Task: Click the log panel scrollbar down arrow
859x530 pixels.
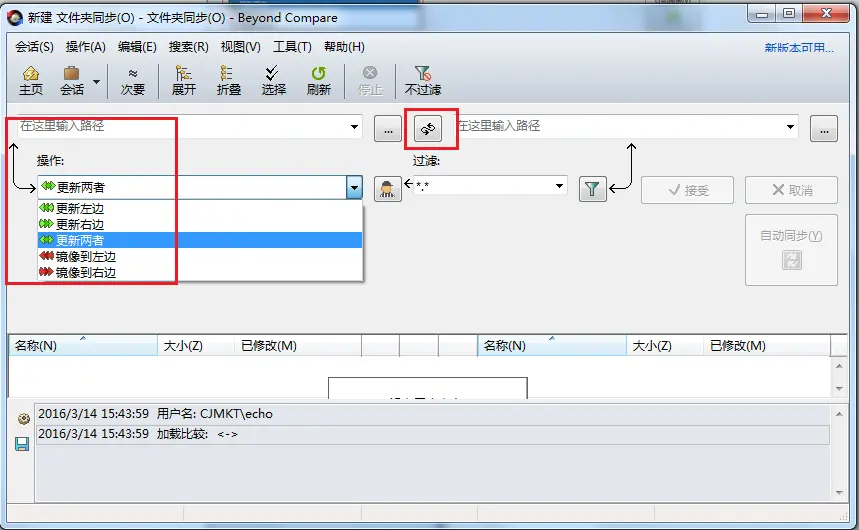Action: pyautogui.click(x=839, y=493)
